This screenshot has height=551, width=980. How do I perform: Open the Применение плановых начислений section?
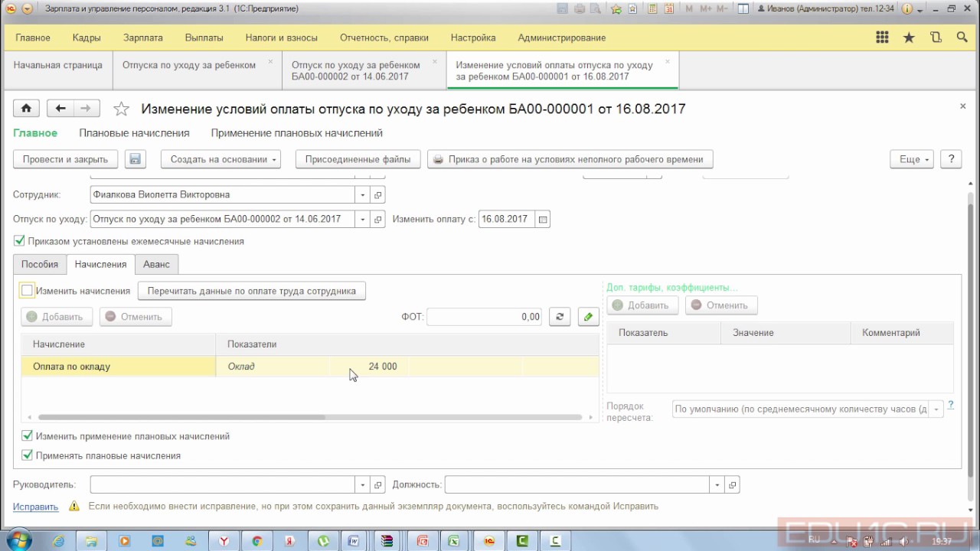[296, 133]
